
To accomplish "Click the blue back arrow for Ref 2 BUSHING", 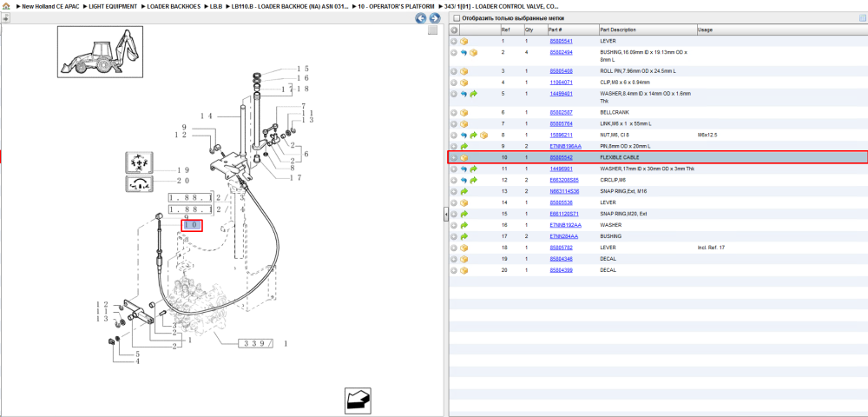I will point(464,53).
